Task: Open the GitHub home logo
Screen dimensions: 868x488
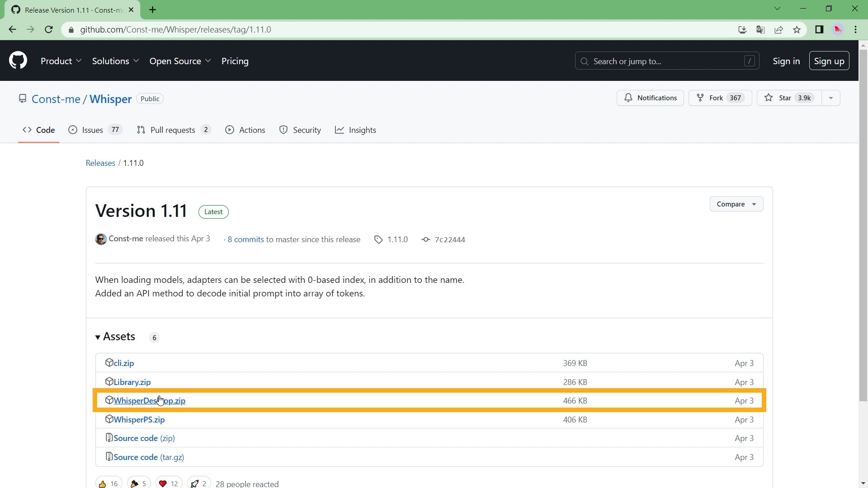Action: coord(18,61)
